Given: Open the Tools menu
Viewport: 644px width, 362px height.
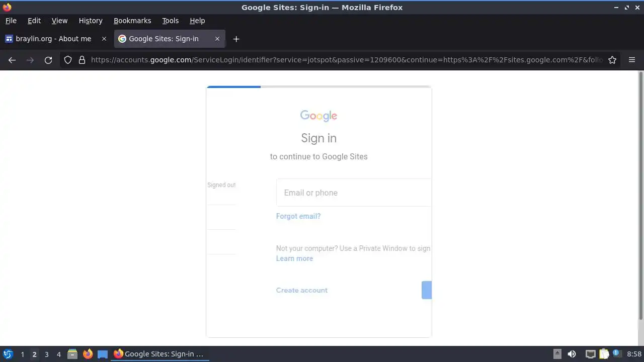Looking at the screenshot, I should click(x=170, y=21).
